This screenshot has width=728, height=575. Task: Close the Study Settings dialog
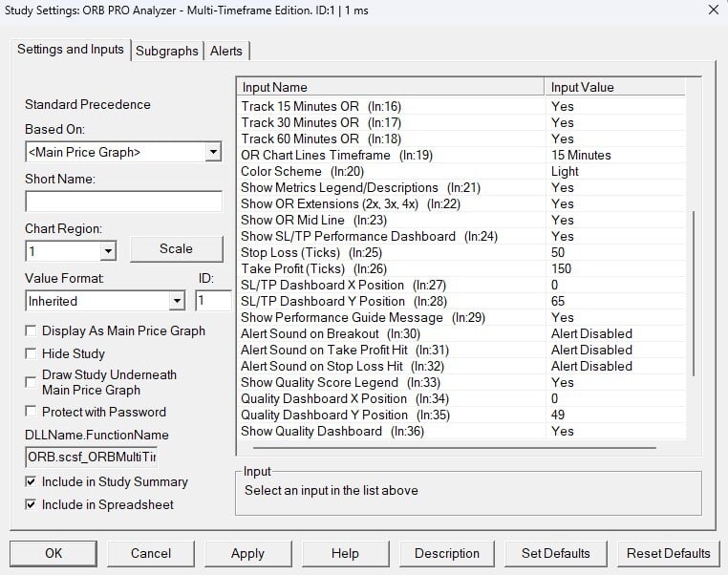coord(714,10)
